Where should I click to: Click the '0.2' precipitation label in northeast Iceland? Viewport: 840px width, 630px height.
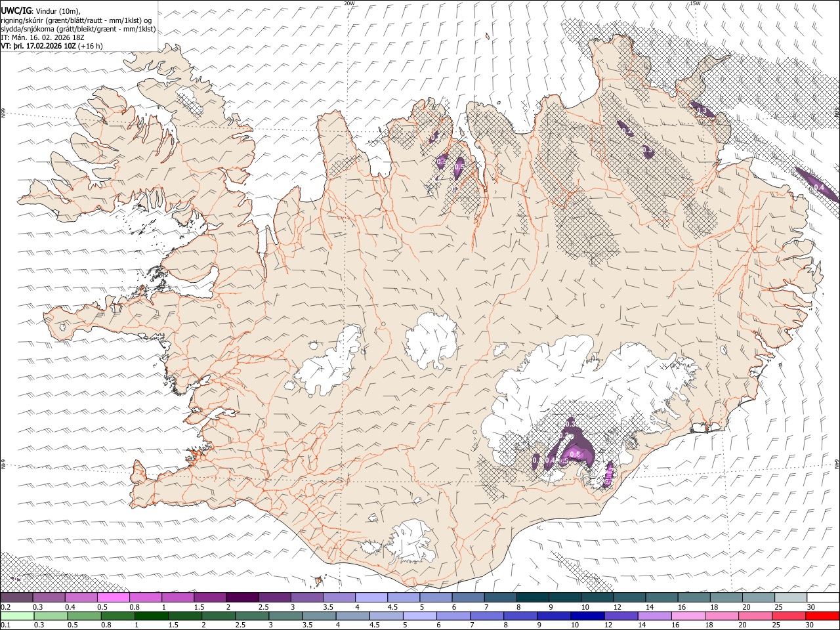[626, 132]
